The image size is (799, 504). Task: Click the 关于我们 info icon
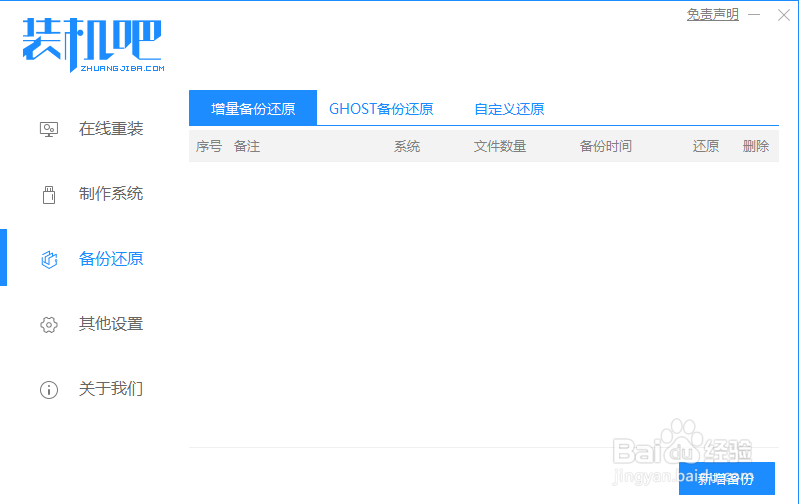[x=49, y=390]
